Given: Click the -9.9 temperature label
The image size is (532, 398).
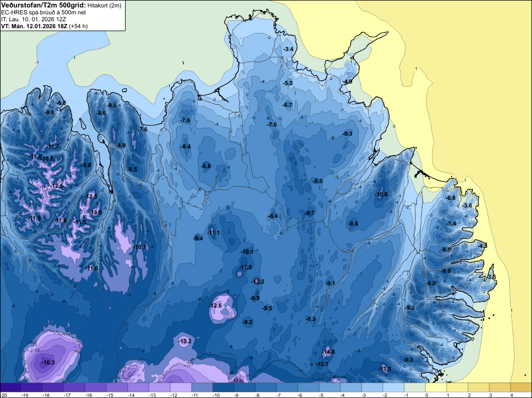Looking at the screenshot, I should 254,298.
